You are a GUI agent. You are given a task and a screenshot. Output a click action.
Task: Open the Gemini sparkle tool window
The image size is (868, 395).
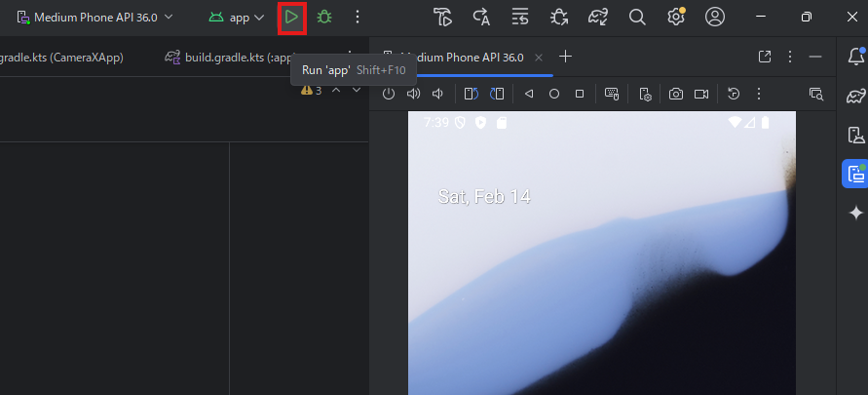855,213
